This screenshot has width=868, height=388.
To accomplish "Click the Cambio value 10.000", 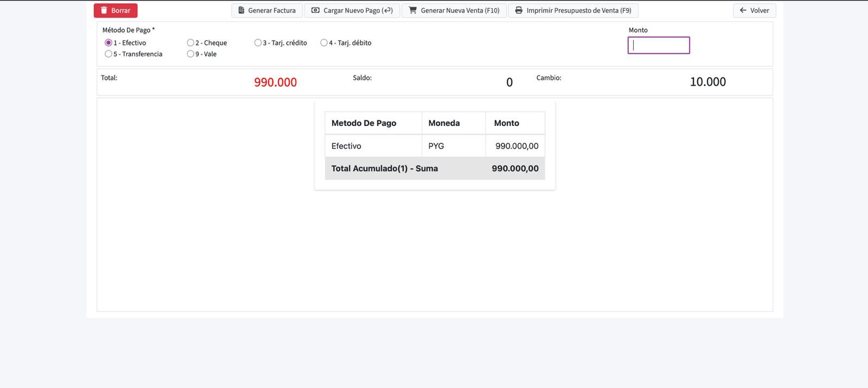I will coord(707,82).
